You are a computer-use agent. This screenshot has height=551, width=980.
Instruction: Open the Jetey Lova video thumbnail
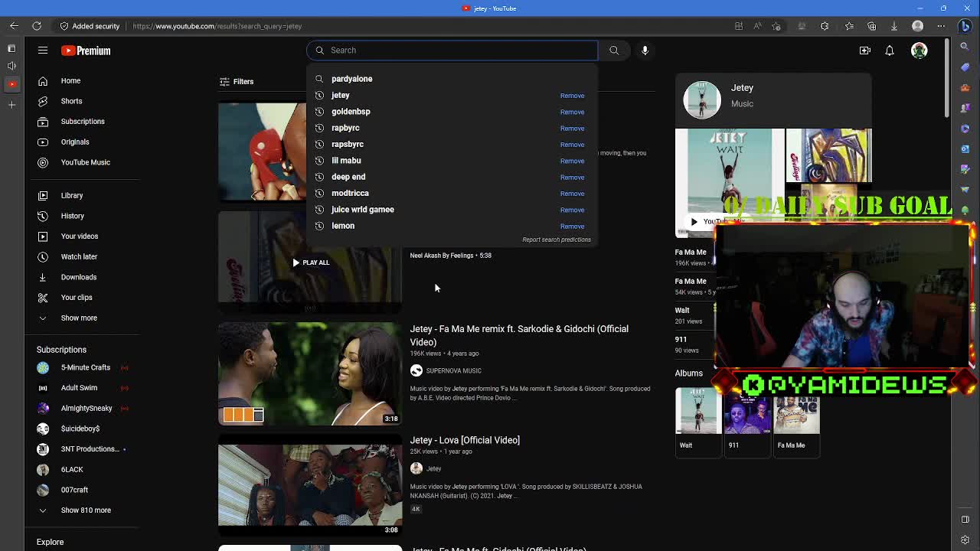(309, 484)
